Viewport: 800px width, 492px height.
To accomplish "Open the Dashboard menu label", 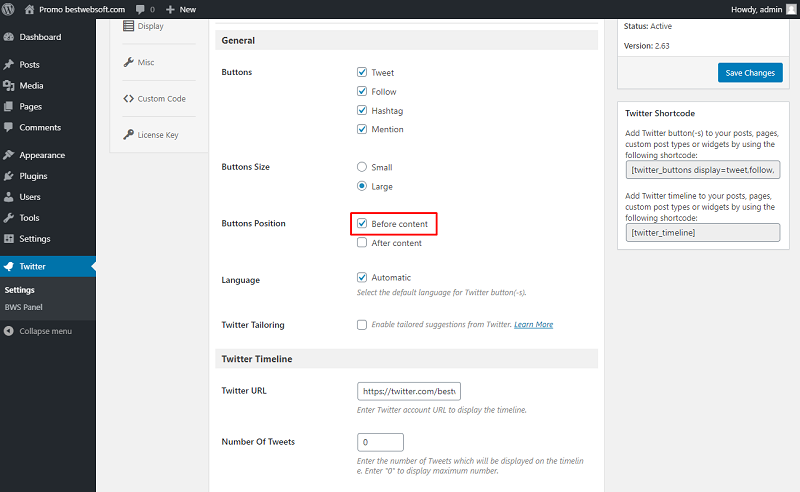I will (x=40, y=37).
